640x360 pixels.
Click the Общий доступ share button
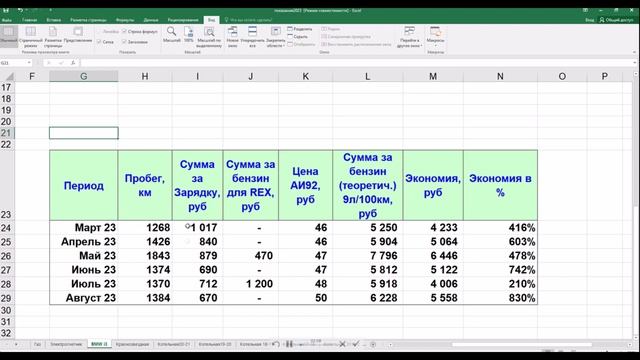[x=616, y=20]
